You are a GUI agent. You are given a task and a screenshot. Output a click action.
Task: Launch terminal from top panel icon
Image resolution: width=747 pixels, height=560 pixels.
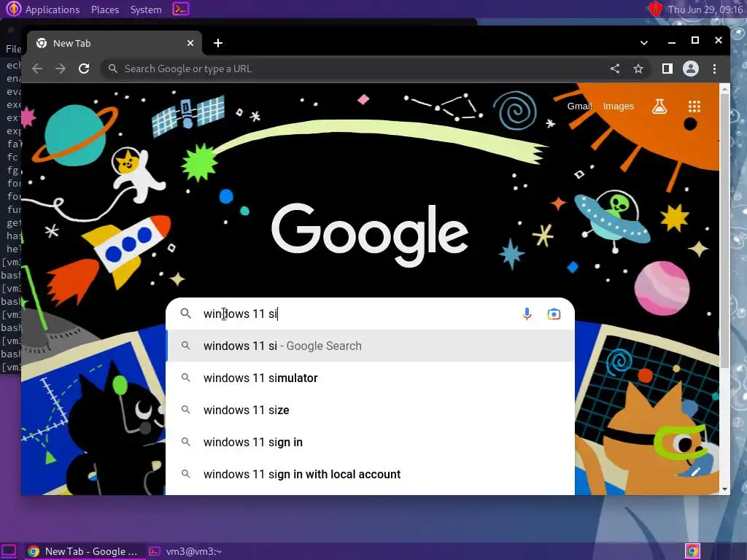pyautogui.click(x=181, y=9)
